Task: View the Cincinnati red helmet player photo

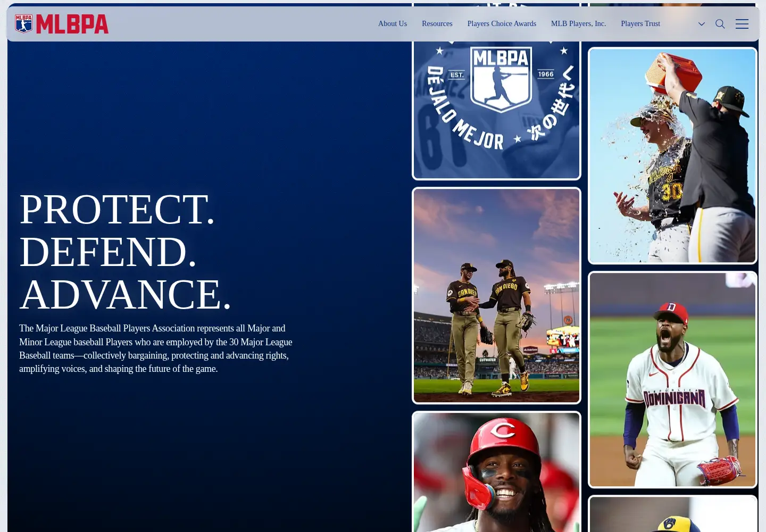Action: pos(496,472)
